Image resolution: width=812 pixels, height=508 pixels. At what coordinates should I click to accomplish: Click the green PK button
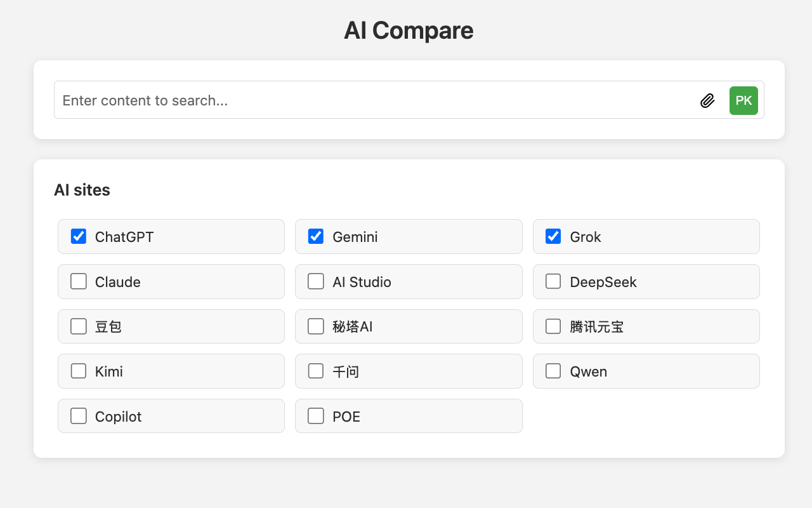coord(743,100)
